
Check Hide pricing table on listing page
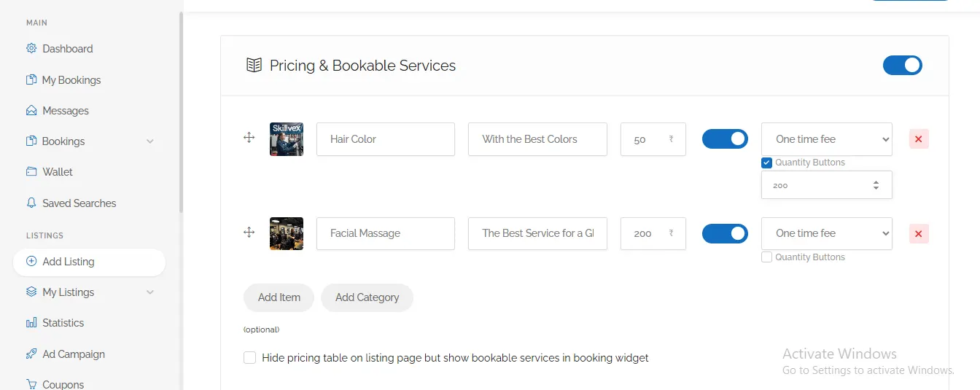coord(250,358)
